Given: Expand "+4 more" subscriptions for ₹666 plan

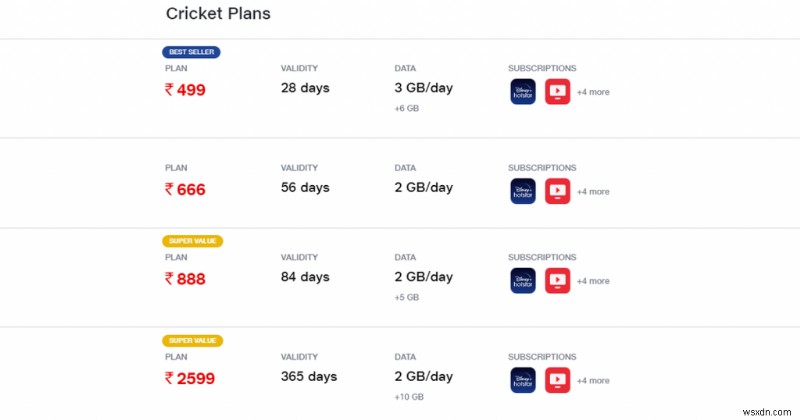Looking at the screenshot, I should pos(593,191).
